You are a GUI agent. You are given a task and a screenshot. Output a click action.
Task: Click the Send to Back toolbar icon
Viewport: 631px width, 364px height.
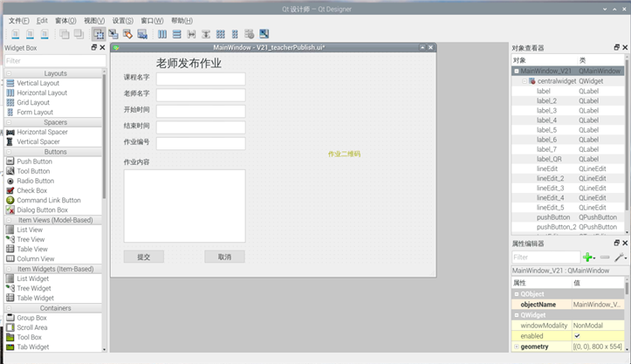tap(64, 34)
